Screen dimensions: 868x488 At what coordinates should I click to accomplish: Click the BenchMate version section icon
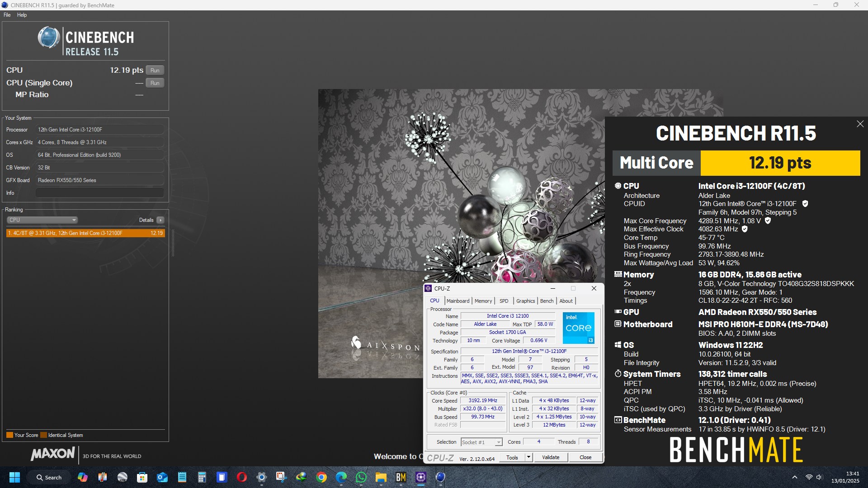(618, 420)
